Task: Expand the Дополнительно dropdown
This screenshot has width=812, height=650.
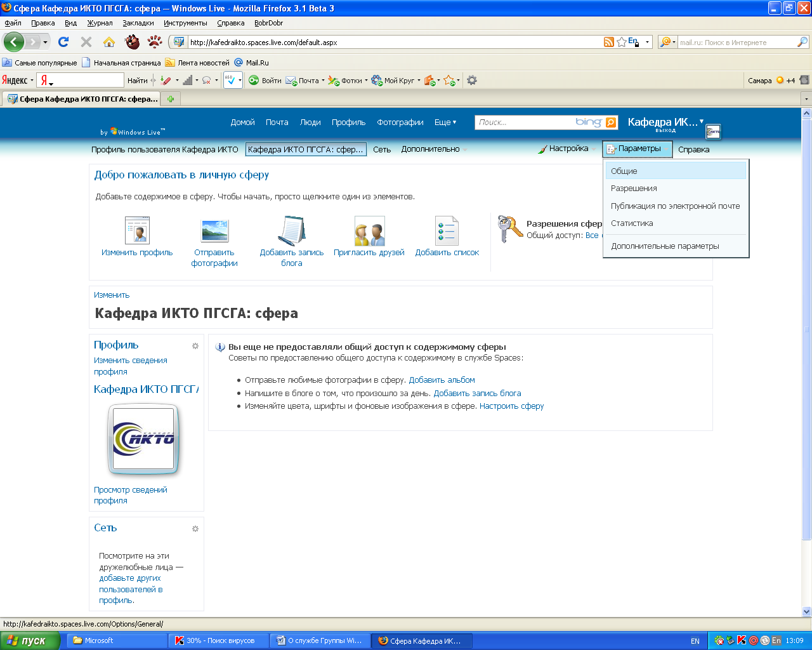Action: pyautogui.click(x=434, y=149)
